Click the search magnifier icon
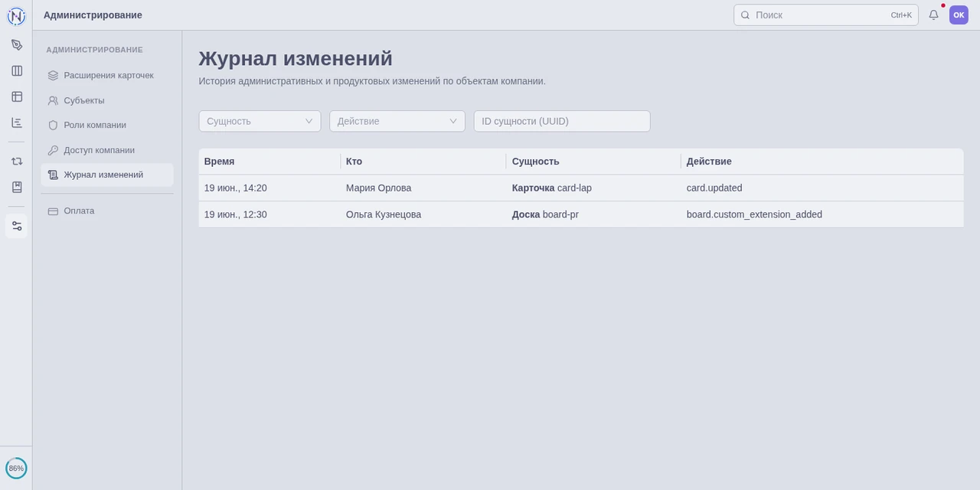 (745, 15)
